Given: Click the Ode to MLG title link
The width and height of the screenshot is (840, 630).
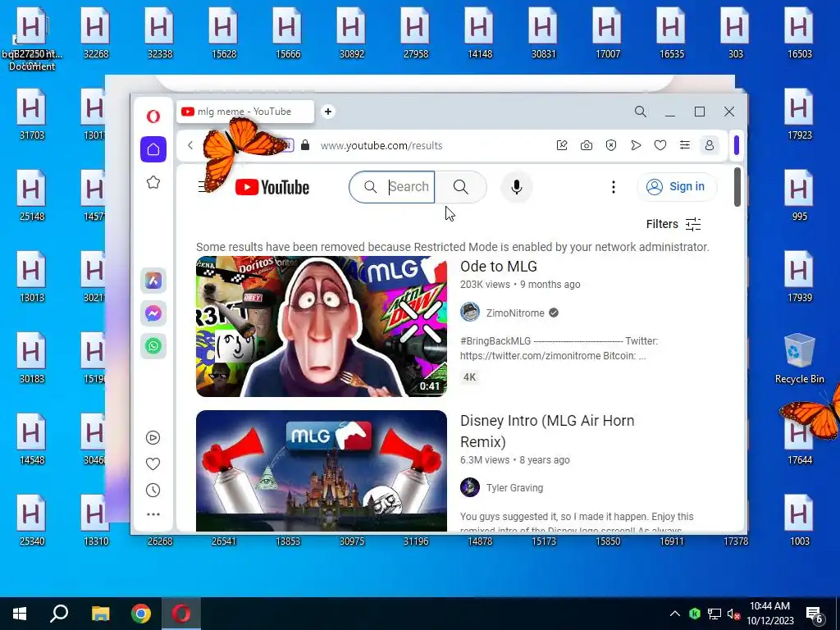Looking at the screenshot, I should click(499, 267).
